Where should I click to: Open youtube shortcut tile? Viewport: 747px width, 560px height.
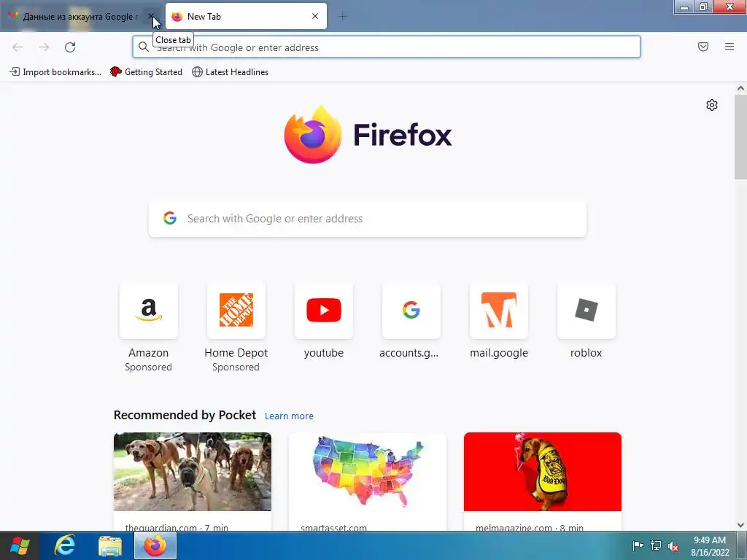point(323,311)
